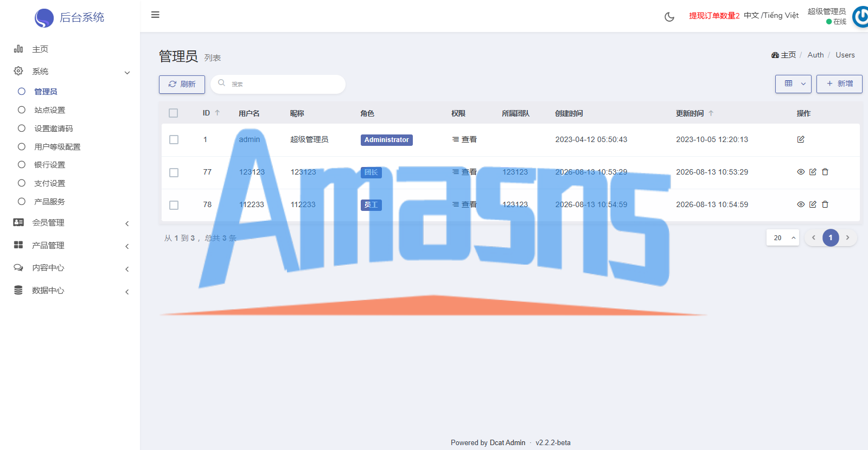
Task: Open the 提现订单数量2 notification link
Action: (x=714, y=16)
